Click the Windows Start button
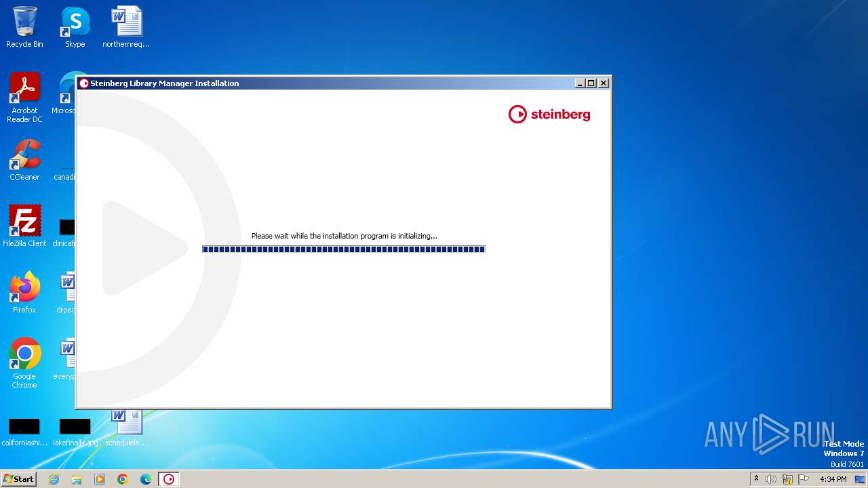Viewport: 868px width, 488px height. click(x=18, y=479)
